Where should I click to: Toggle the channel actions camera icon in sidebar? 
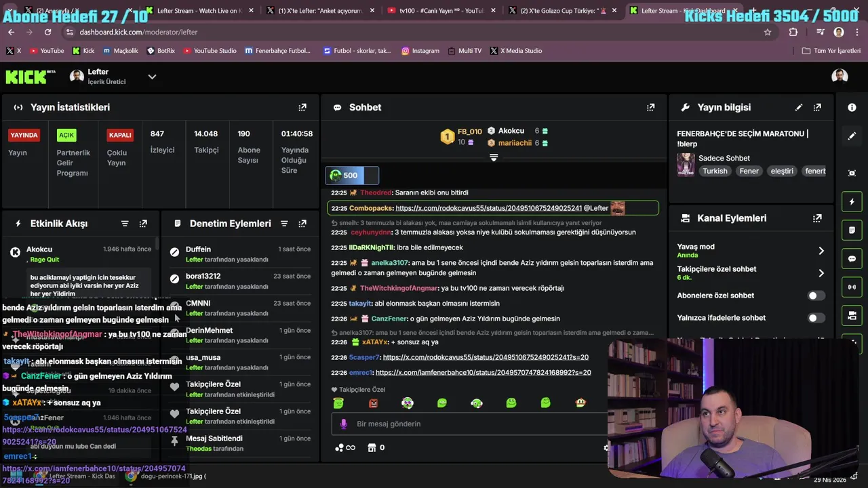pyautogui.click(x=852, y=316)
